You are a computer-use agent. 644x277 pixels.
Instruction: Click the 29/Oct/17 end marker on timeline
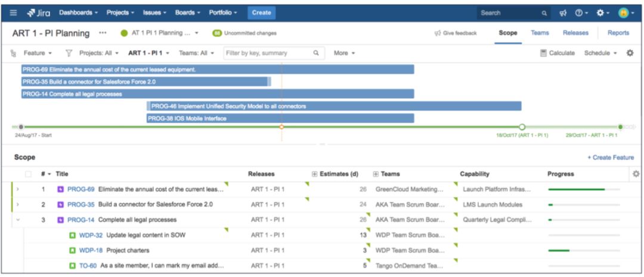click(620, 127)
